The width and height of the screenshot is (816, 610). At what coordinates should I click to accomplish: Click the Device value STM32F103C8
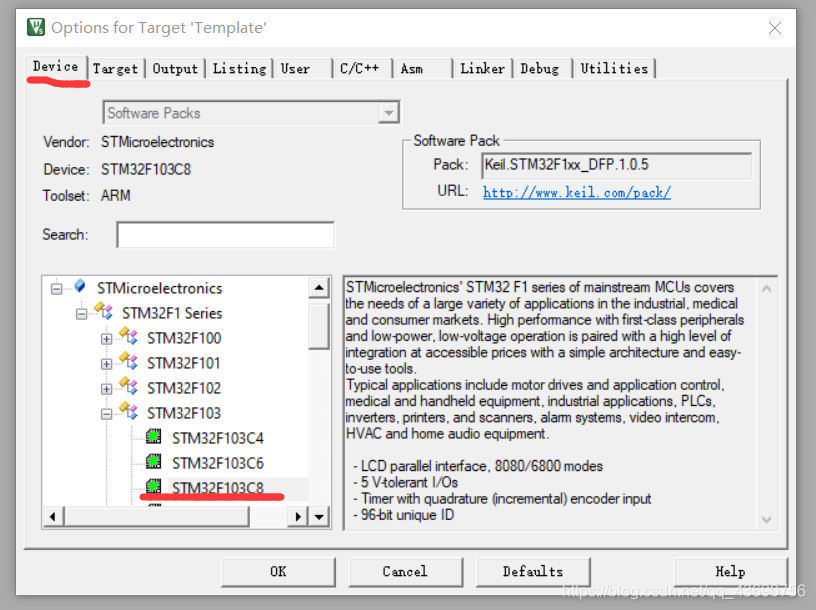(x=146, y=170)
